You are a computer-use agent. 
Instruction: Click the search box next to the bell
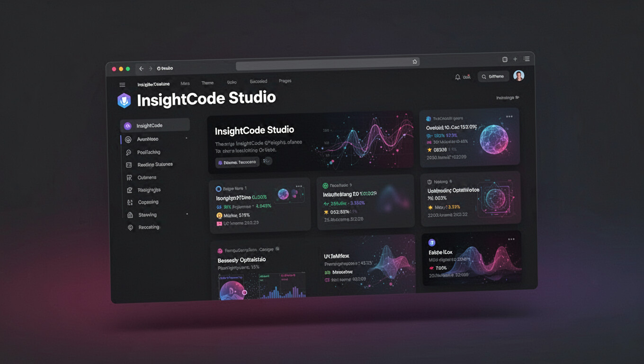493,76
